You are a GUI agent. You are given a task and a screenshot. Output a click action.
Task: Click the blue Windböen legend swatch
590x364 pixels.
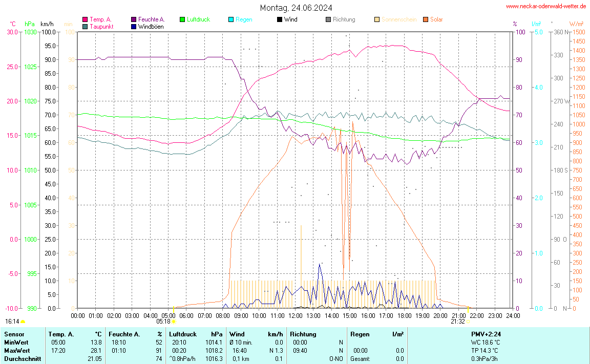point(134,26)
